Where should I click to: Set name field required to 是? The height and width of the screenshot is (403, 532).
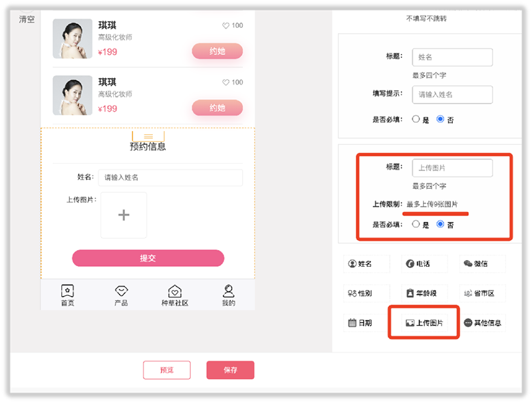tap(416, 120)
